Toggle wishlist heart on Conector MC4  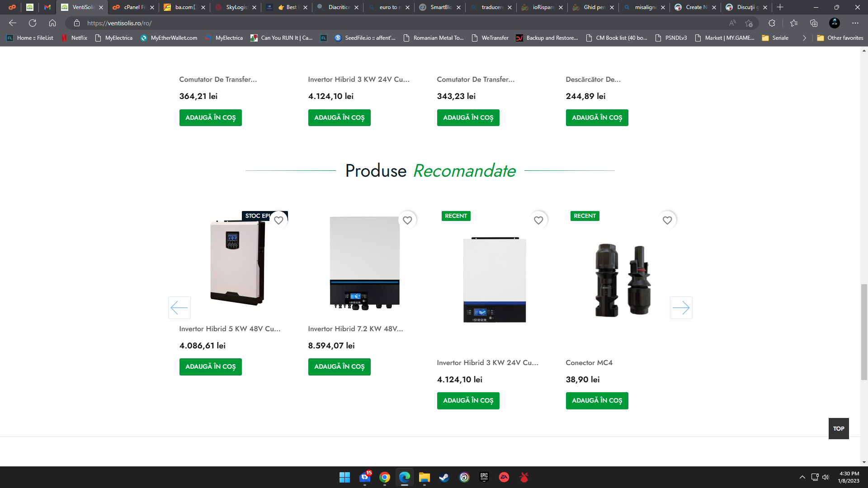point(667,220)
